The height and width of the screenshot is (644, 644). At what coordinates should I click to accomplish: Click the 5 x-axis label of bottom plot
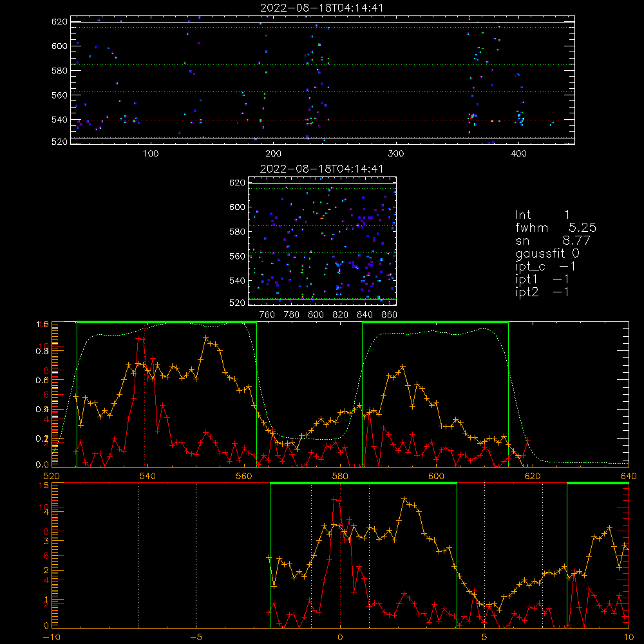[485, 637]
